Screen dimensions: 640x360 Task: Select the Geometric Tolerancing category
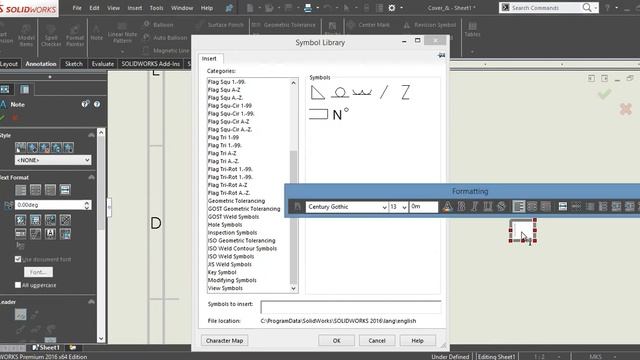[x=236, y=201]
